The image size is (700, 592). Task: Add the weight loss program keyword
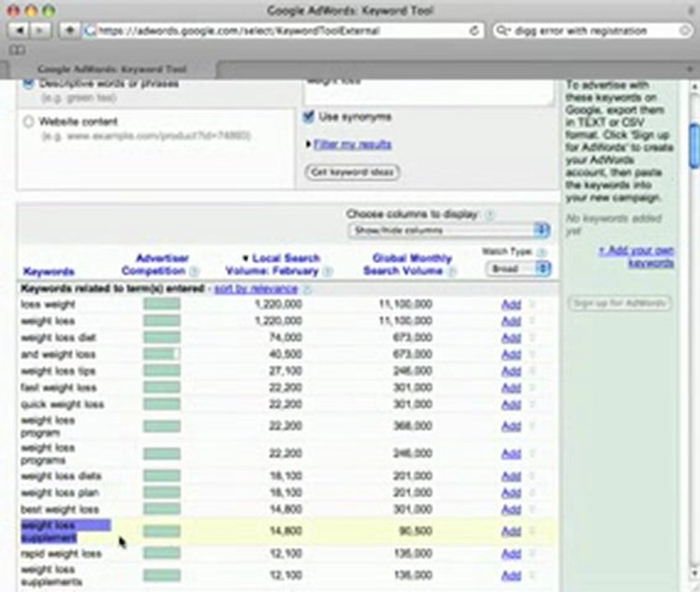coord(511,427)
